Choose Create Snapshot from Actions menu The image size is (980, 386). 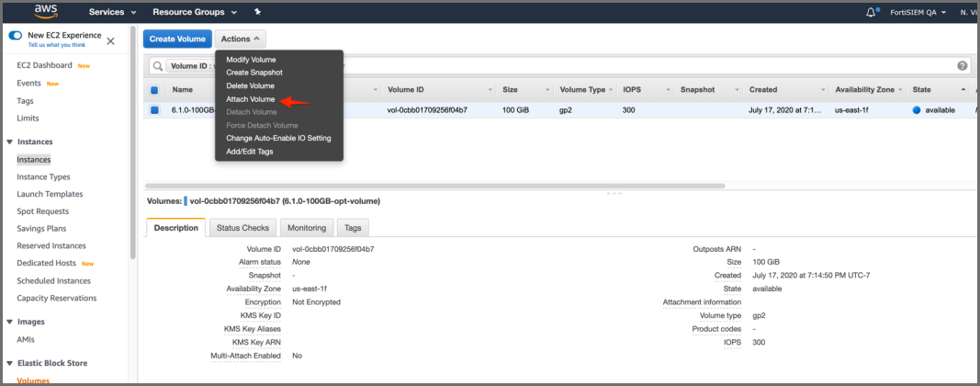tap(253, 73)
